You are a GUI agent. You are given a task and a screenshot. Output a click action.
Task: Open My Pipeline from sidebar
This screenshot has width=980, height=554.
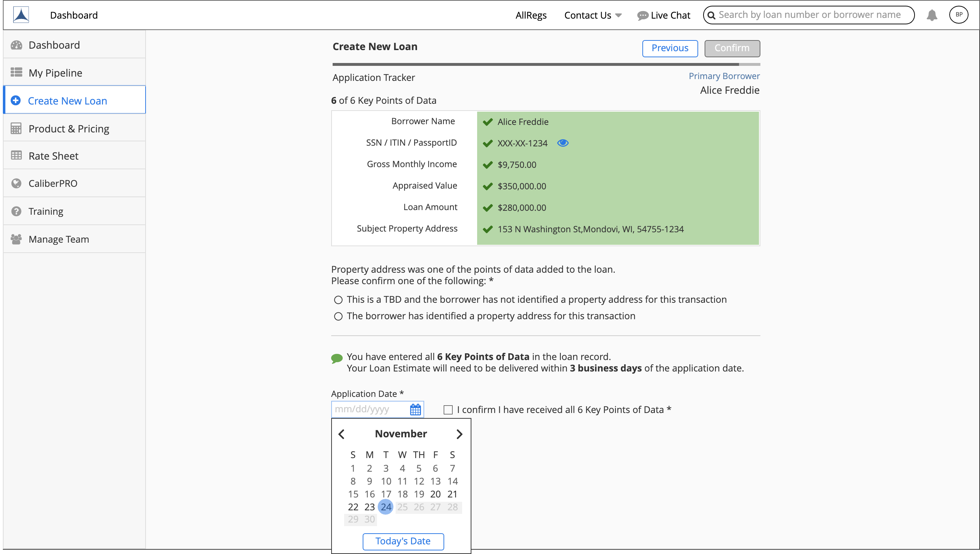[x=55, y=73]
